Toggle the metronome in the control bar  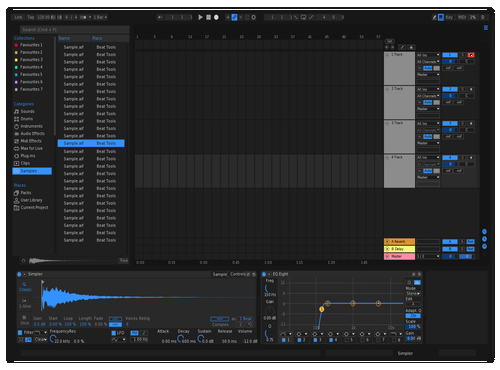coord(84,17)
